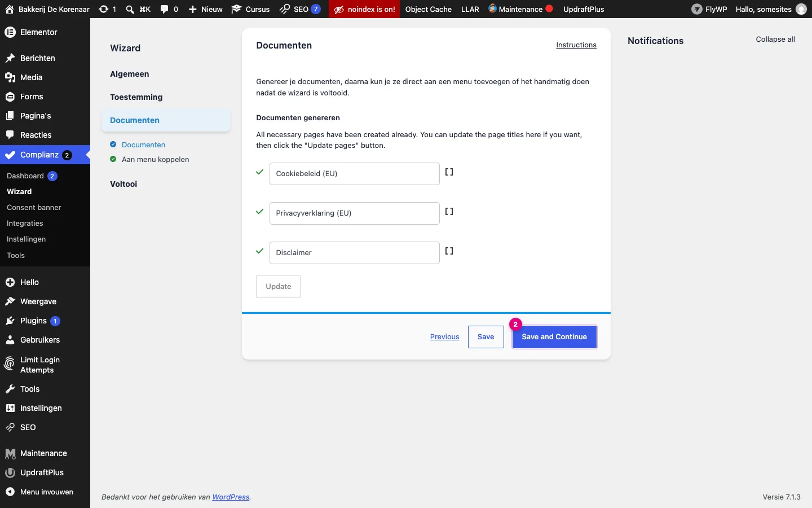Open Object Cache in admin bar

coord(429,9)
